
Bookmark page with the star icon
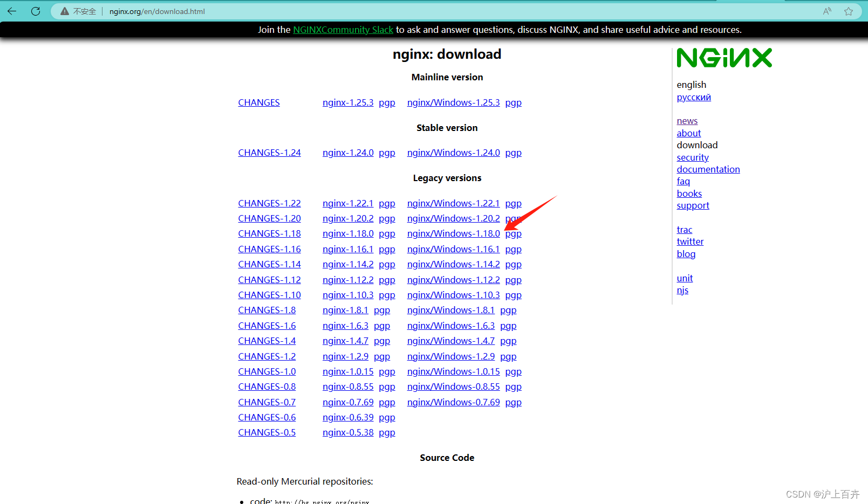coord(849,11)
